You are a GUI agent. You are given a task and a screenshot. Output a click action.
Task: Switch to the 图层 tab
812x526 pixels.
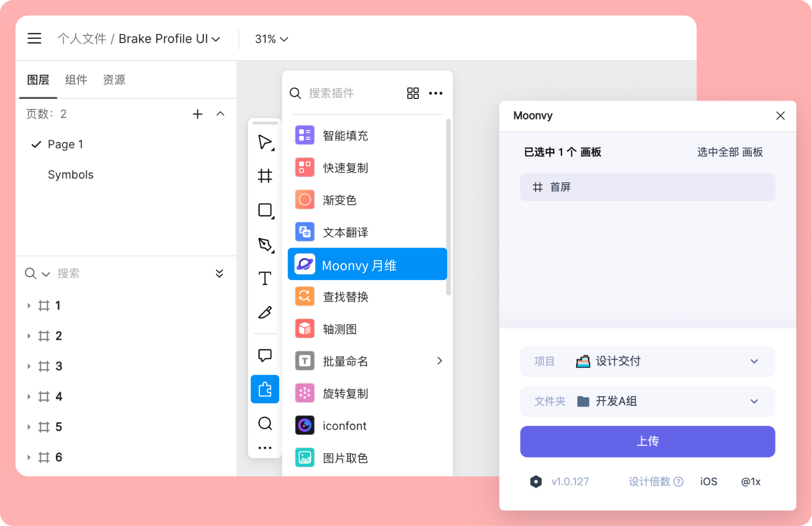click(x=38, y=80)
